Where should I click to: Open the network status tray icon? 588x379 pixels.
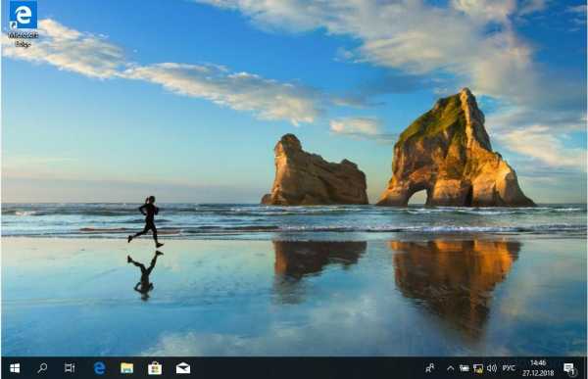point(478,368)
